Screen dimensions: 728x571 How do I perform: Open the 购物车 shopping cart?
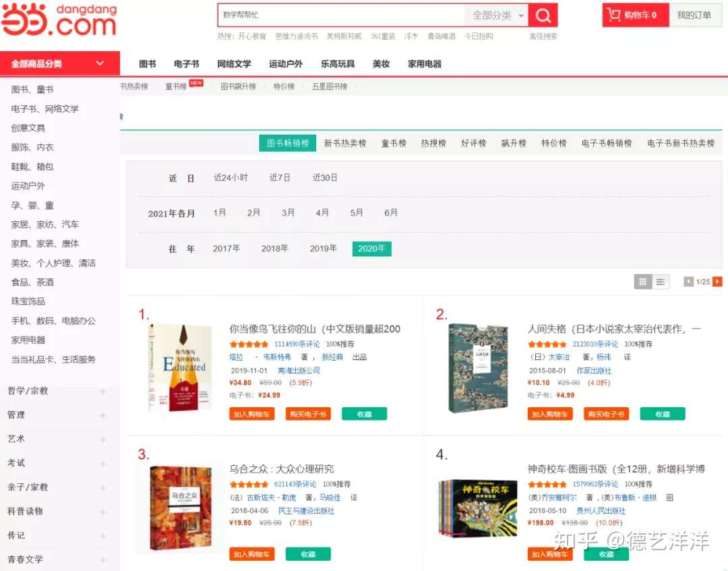(632, 15)
